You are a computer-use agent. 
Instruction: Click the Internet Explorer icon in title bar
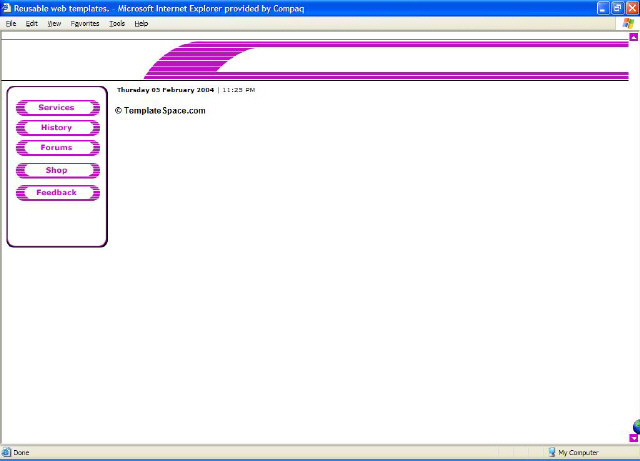coord(7,7)
